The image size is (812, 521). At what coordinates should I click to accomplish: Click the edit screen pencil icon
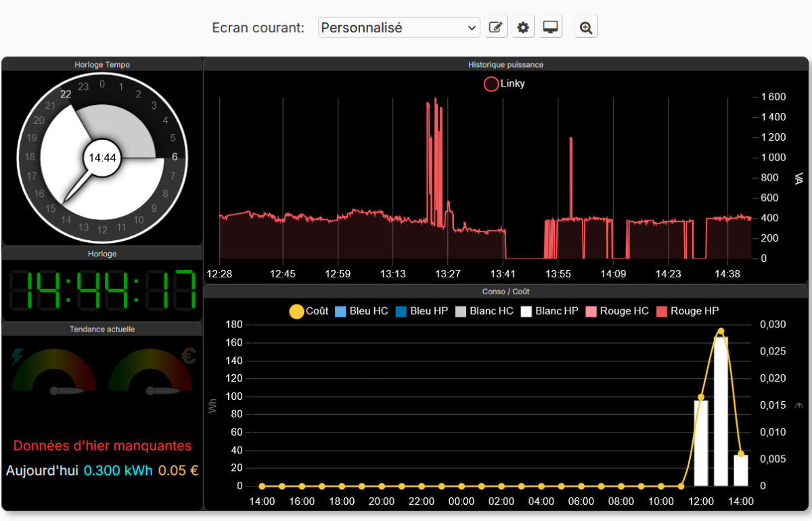(496, 27)
